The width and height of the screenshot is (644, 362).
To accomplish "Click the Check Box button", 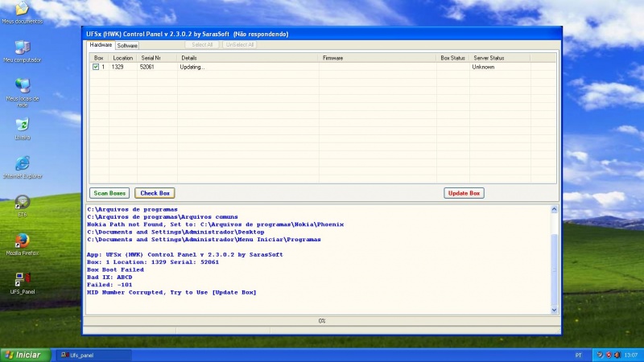I will 155,193.
